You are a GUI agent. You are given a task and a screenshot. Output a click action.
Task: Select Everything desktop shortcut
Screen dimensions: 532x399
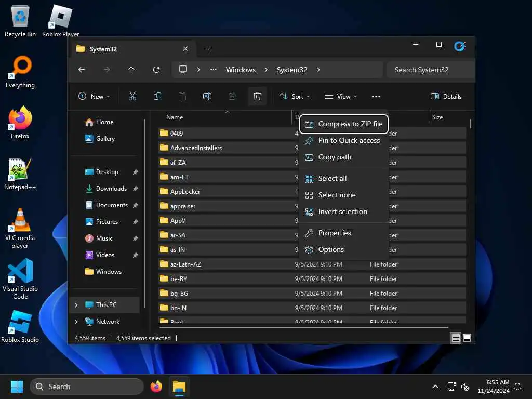coord(20,72)
